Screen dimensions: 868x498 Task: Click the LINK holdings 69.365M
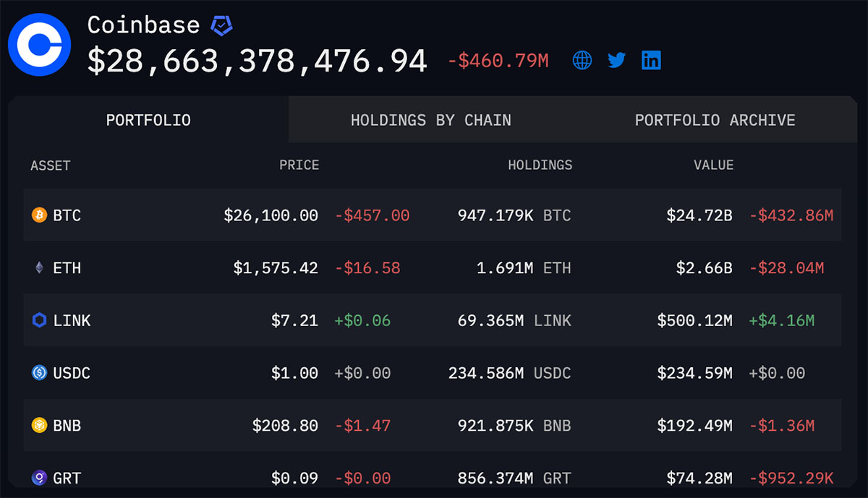(491, 320)
